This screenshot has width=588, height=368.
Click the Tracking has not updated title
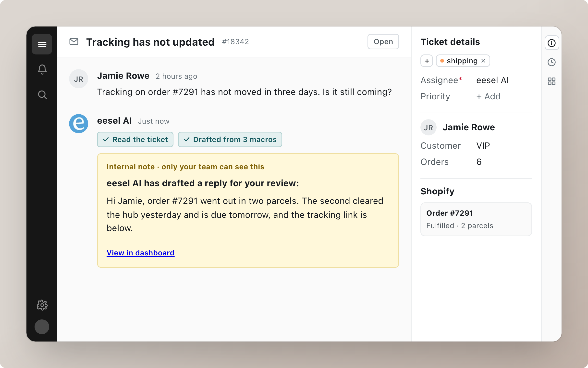click(x=150, y=42)
